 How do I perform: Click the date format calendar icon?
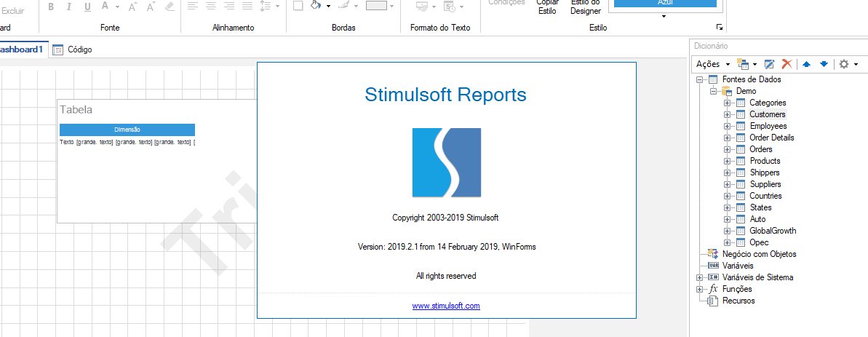click(x=450, y=6)
